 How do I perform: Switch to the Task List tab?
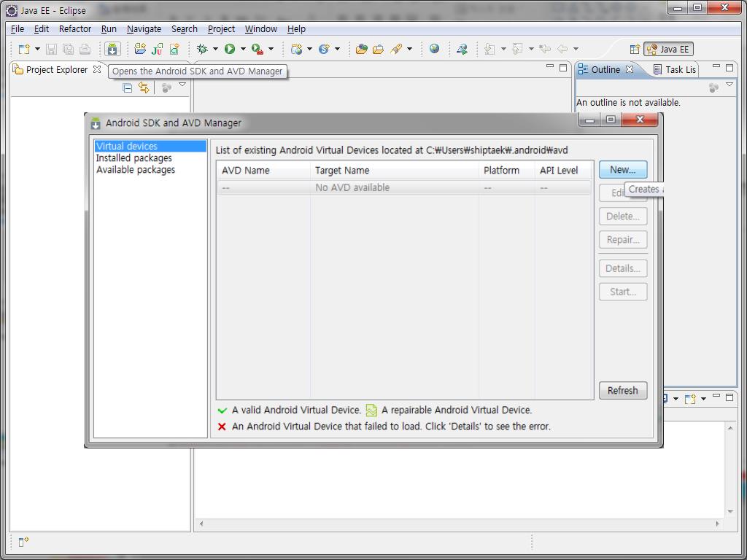point(675,69)
